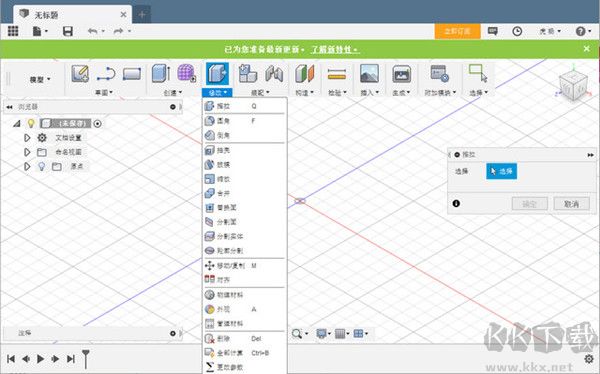Choose Move/Copy (M) menu item
This screenshot has height=374, width=600.
point(245,265)
